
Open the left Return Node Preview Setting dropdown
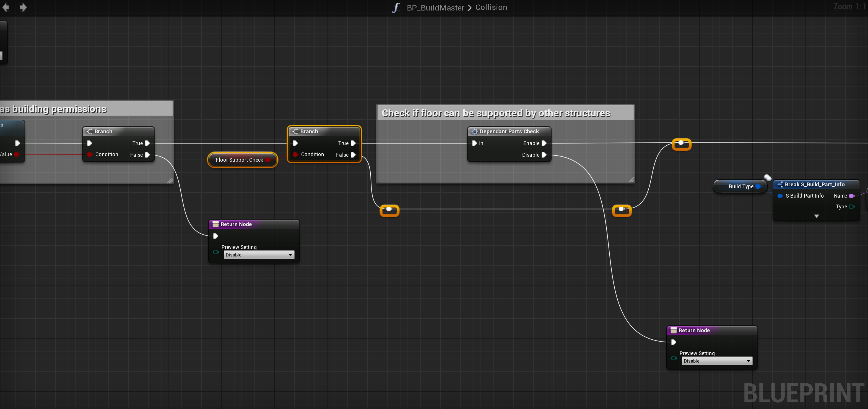(x=258, y=255)
